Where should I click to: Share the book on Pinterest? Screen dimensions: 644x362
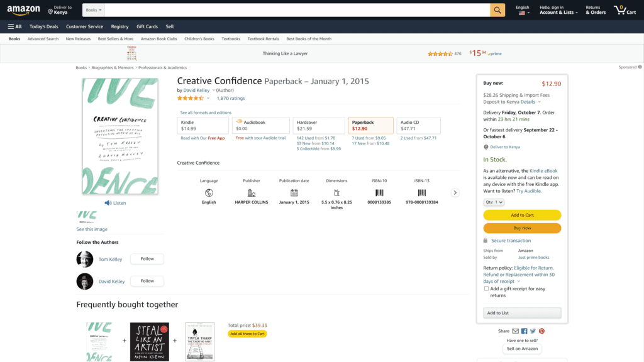(541, 331)
